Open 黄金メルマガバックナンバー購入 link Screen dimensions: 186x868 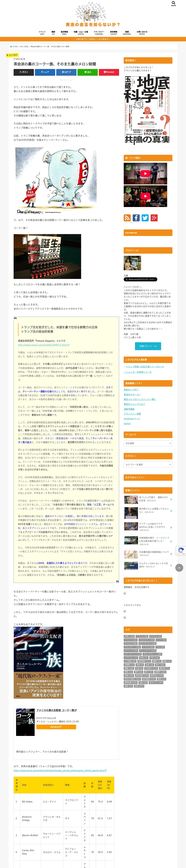(x=140, y=399)
